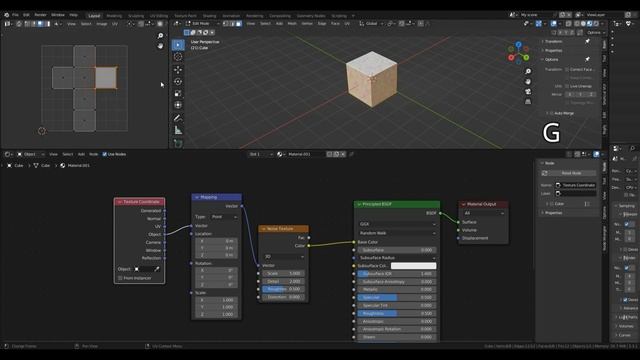The height and width of the screenshot is (360, 640).
Task: Toggle camera view icon in 3D viewport
Action: [528, 91]
